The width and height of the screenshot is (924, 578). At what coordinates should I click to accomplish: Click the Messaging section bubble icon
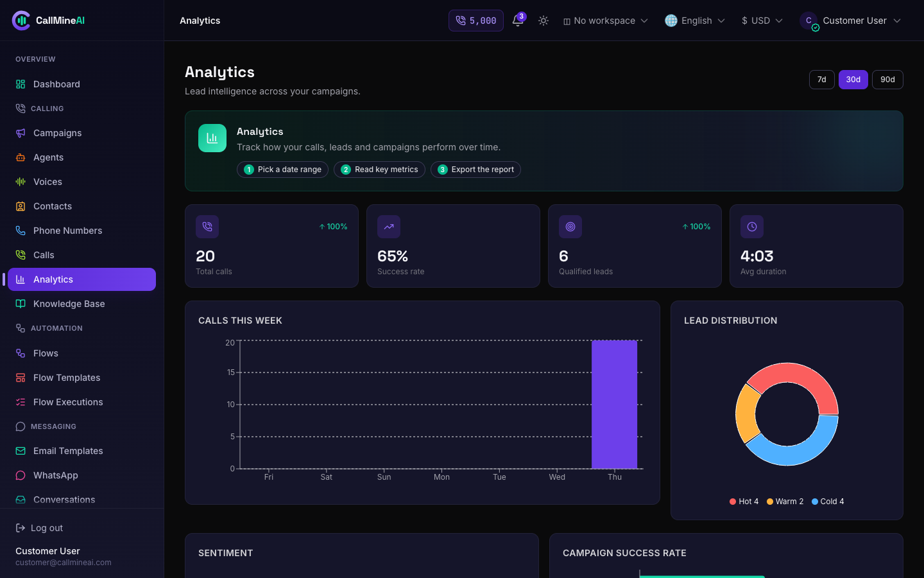pyautogui.click(x=21, y=426)
